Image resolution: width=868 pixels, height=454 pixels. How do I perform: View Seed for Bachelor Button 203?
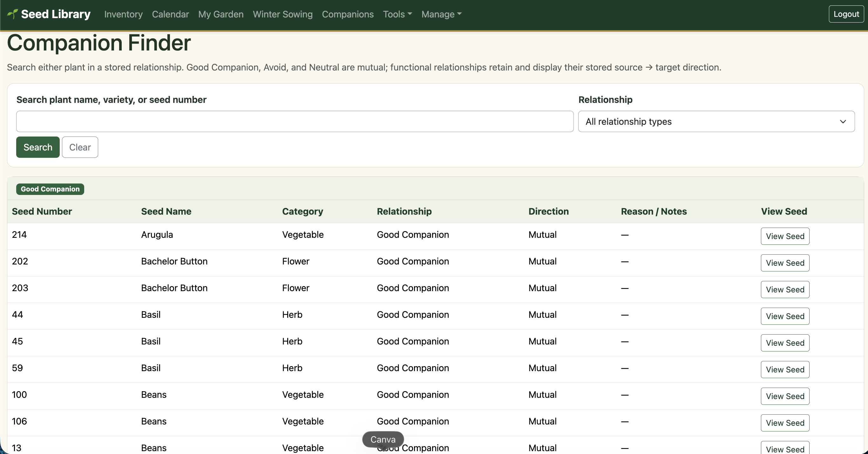pos(785,289)
